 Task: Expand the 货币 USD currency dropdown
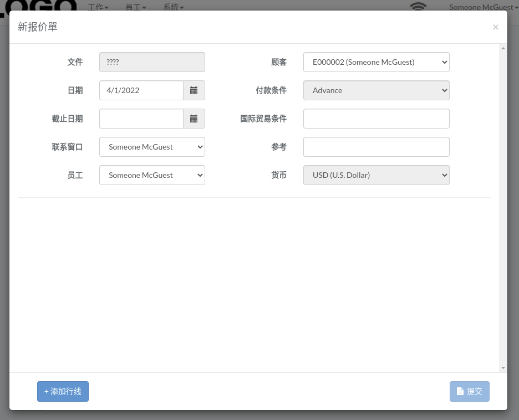pos(376,175)
